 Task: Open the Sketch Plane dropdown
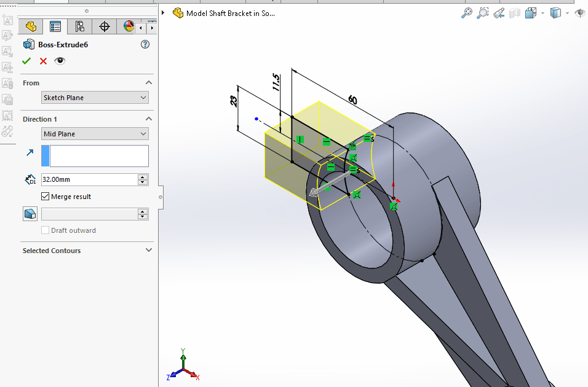[95, 97]
